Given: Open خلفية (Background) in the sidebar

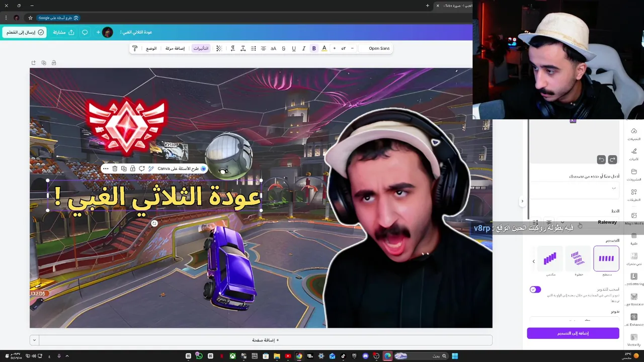Looking at the screenshot, I should point(634,239).
